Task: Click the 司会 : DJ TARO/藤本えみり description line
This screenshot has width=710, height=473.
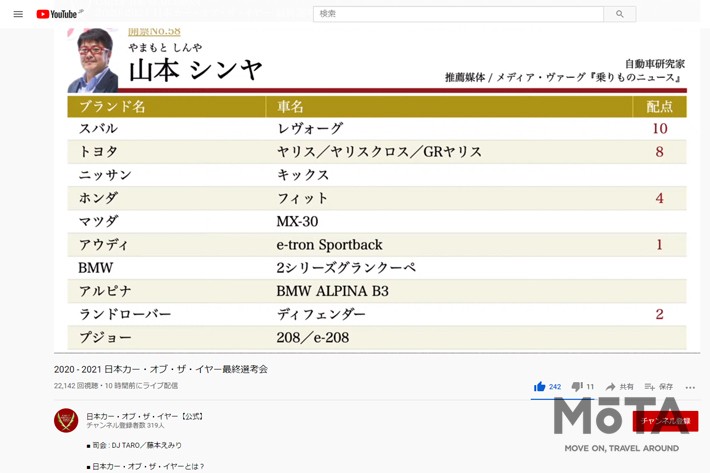Action: [x=134, y=445]
